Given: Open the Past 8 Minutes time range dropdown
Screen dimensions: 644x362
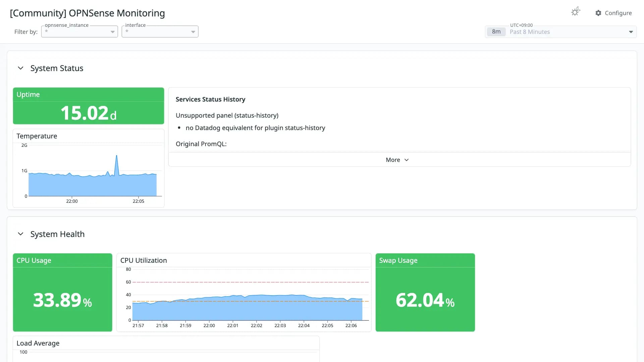Looking at the screenshot, I should coord(561,32).
